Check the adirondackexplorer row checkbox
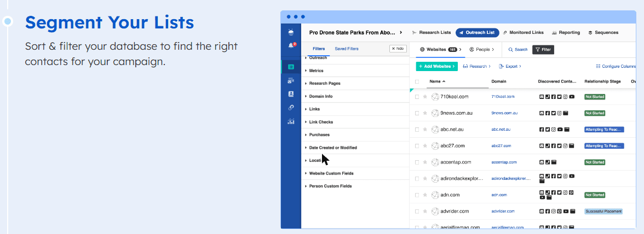Image resolution: width=644 pixels, height=234 pixels. (x=417, y=179)
